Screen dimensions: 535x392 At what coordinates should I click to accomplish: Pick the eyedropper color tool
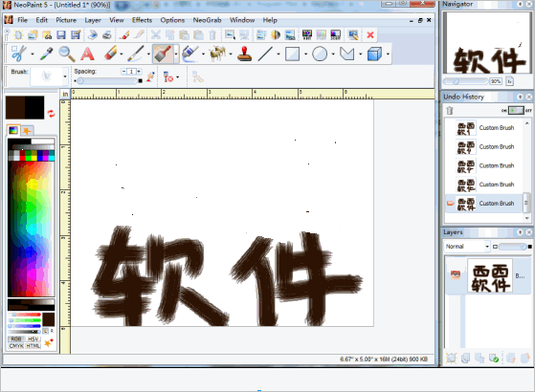click(47, 54)
